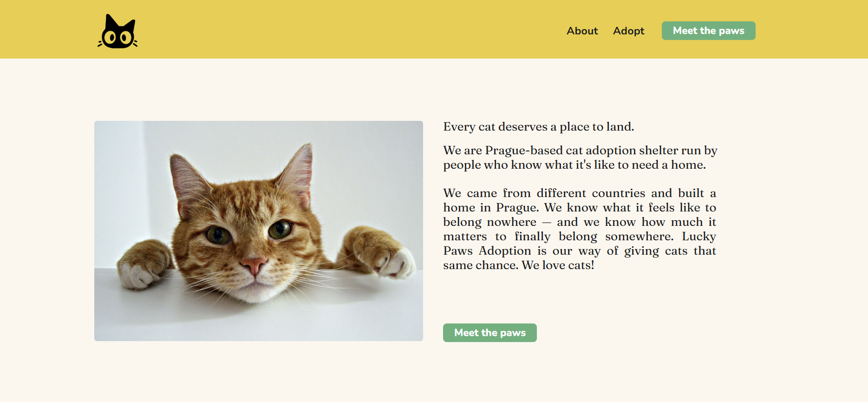Click the phrase We love cats!
868x402 pixels.
[x=558, y=265]
